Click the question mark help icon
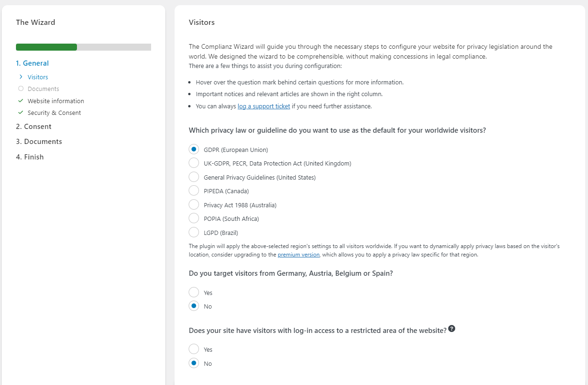 coord(451,329)
